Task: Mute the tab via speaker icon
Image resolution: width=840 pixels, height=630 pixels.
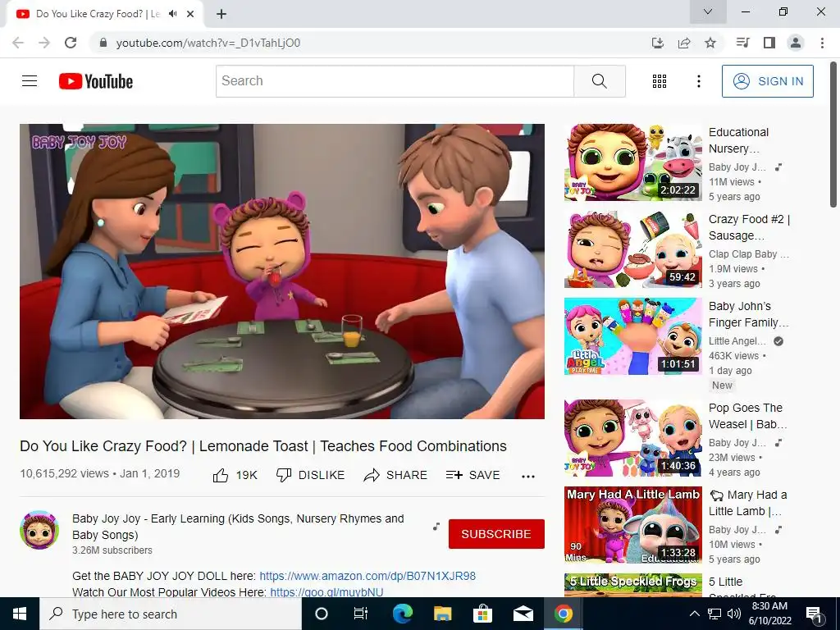Action: pyautogui.click(x=172, y=14)
